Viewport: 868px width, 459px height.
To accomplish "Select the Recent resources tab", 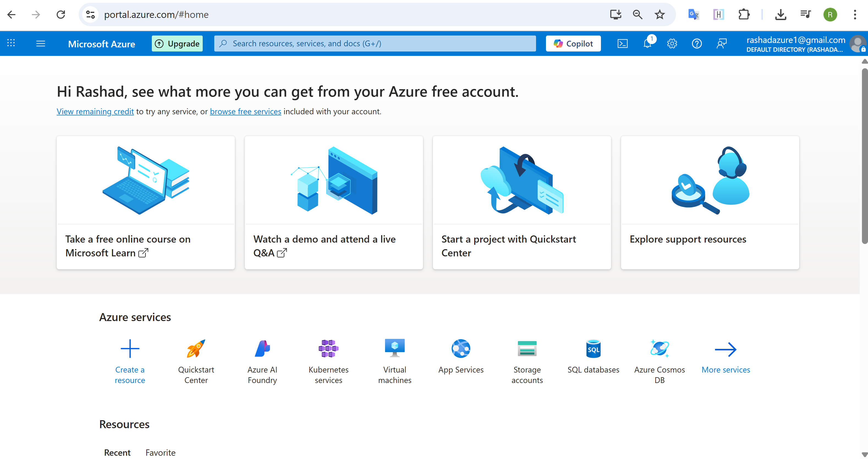I will tap(117, 452).
